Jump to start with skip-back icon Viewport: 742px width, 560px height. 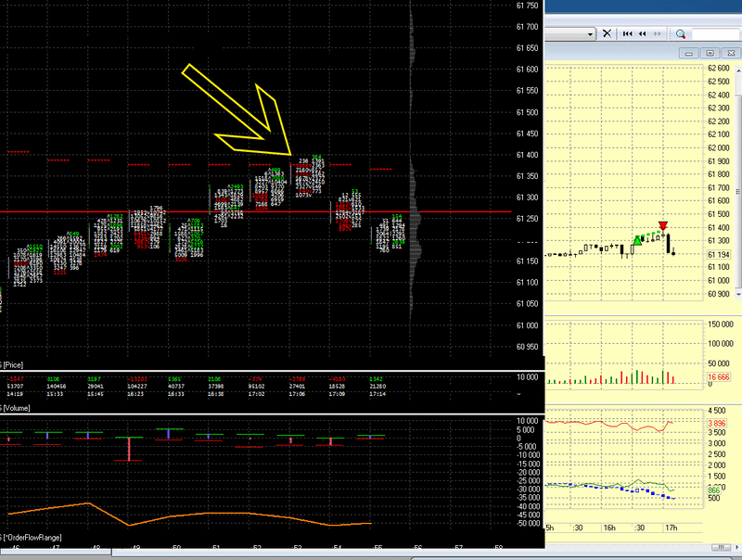pos(628,33)
